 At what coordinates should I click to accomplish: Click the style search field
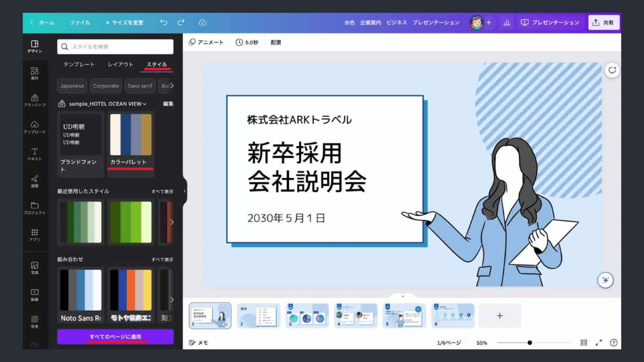click(115, 47)
